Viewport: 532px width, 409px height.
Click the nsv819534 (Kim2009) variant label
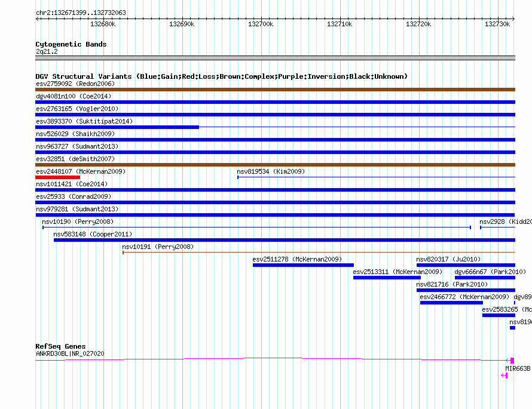[x=271, y=171]
